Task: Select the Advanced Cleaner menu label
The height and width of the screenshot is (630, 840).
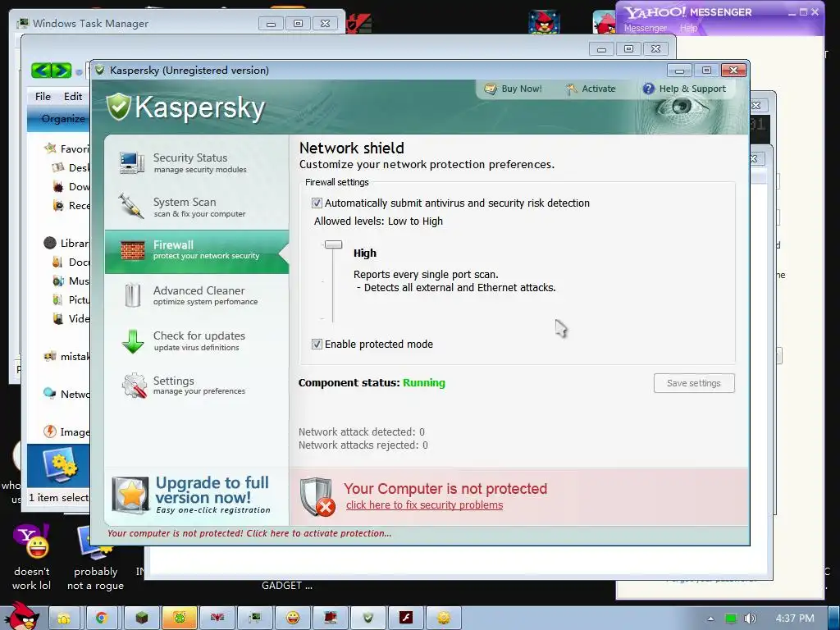Action: [x=199, y=290]
